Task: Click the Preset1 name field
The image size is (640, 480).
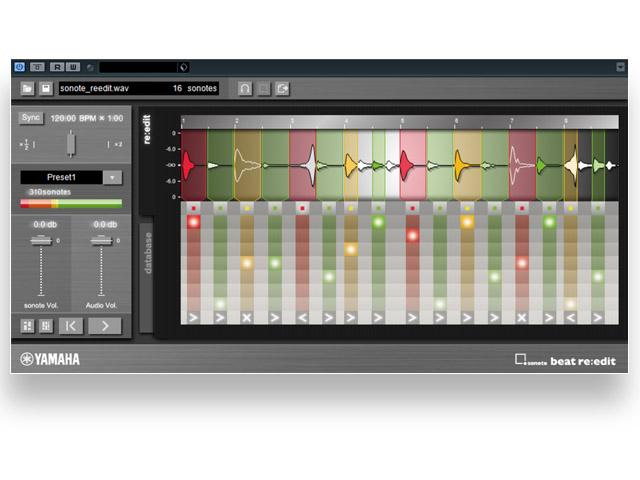Action: pos(61,177)
